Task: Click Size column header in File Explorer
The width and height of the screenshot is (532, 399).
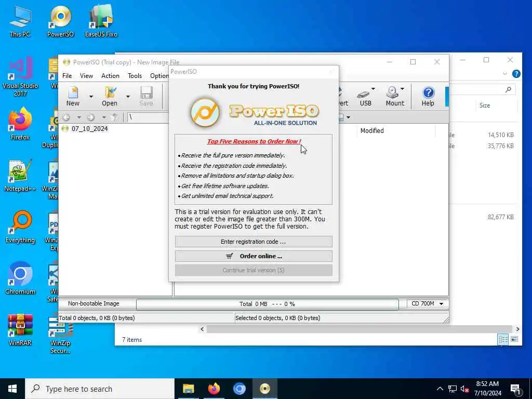Action: (x=485, y=105)
